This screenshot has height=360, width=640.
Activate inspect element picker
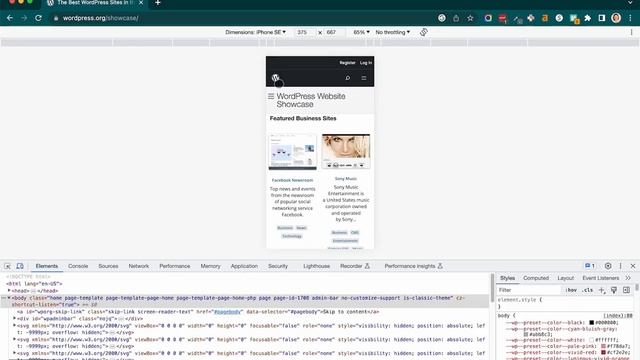(x=7, y=266)
